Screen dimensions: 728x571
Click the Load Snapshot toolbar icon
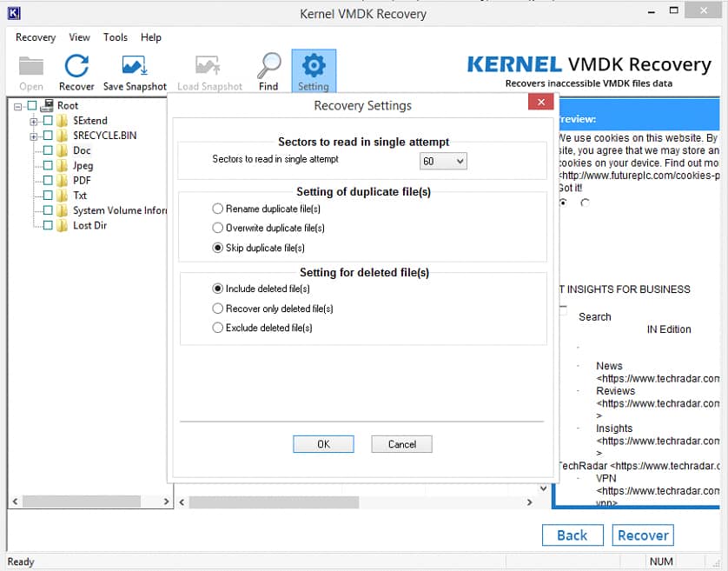208,65
